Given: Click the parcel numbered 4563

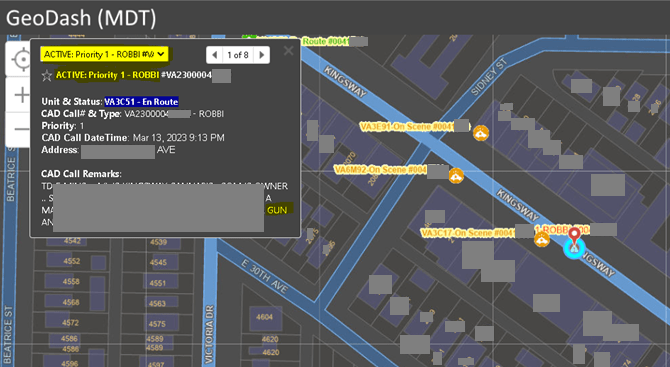Looking at the screenshot, I should click(x=157, y=303).
